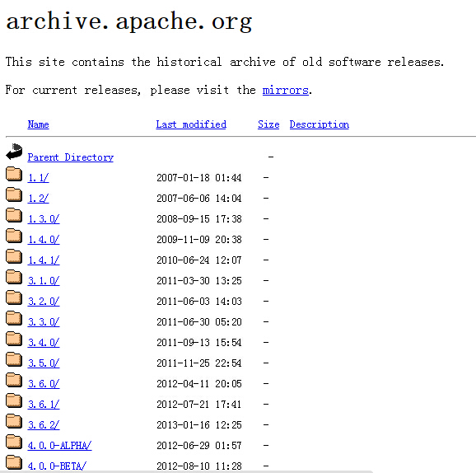Image resolution: width=476 pixels, height=473 pixels.
Task: Click the date 2012-07-21 17:41
Action: 199,405
